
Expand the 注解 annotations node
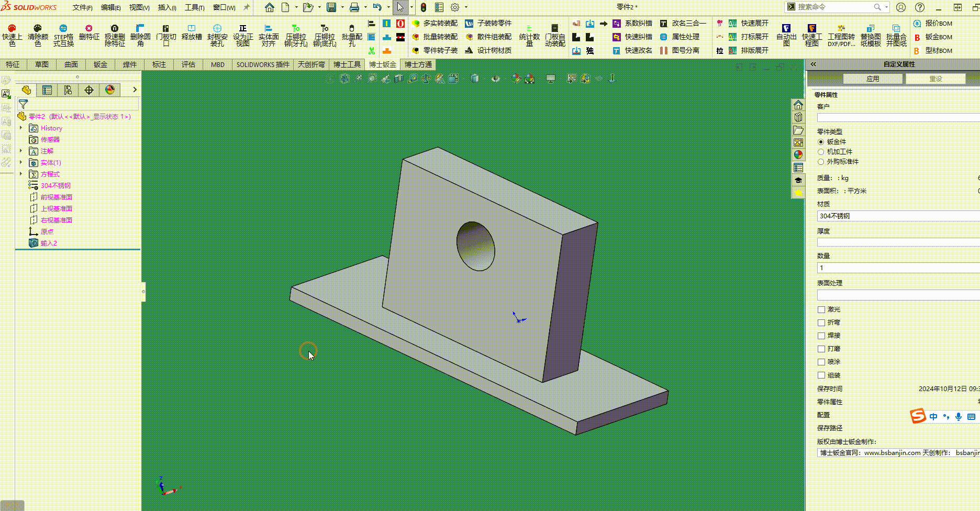21,151
